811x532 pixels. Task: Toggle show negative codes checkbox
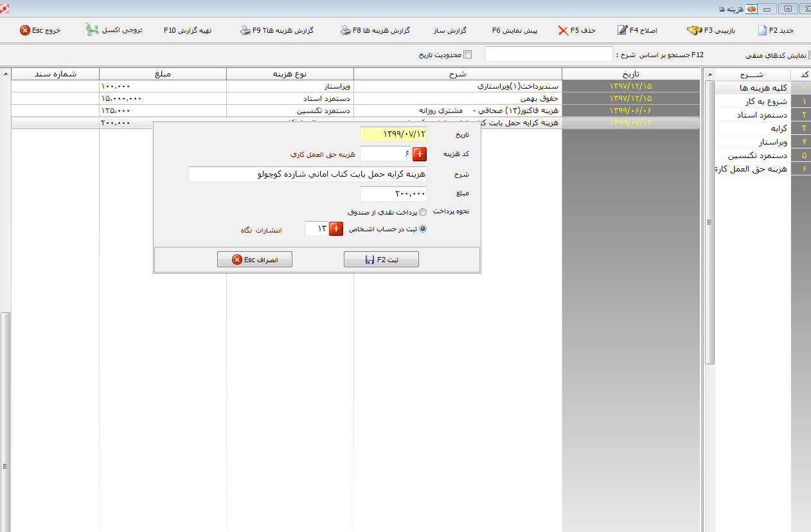pyautogui.click(x=808, y=55)
